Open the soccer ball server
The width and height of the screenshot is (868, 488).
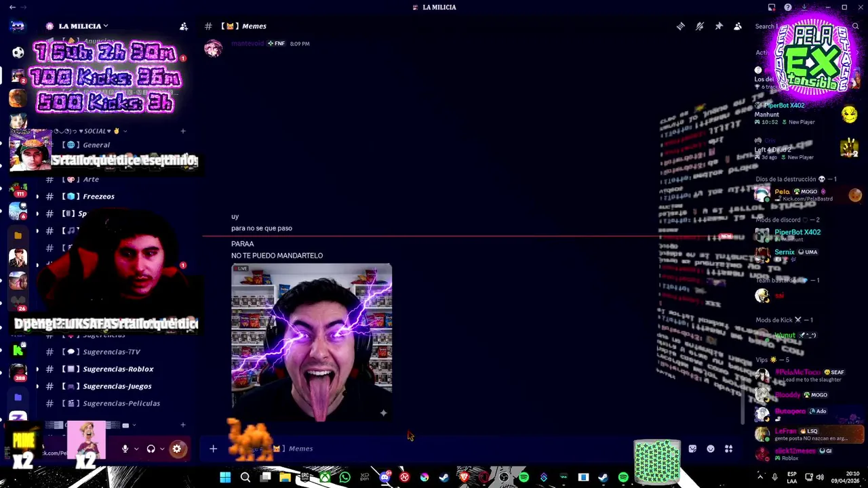tap(18, 52)
